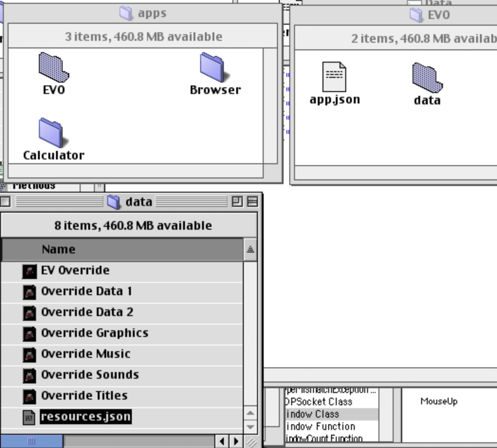The height and width of the screenshot is (448, 497).
Task: Toggle sort order button beside Name header
Action: pos(250,249)
